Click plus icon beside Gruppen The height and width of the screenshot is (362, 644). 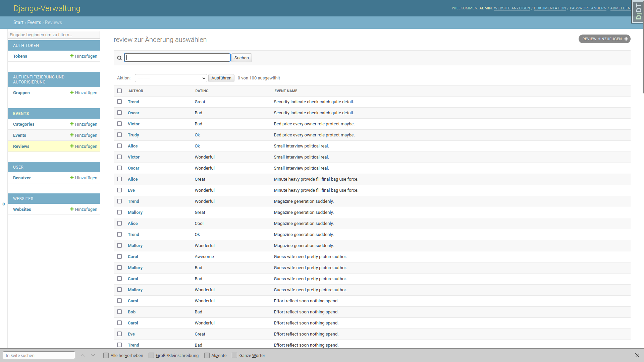click(72, 93)
